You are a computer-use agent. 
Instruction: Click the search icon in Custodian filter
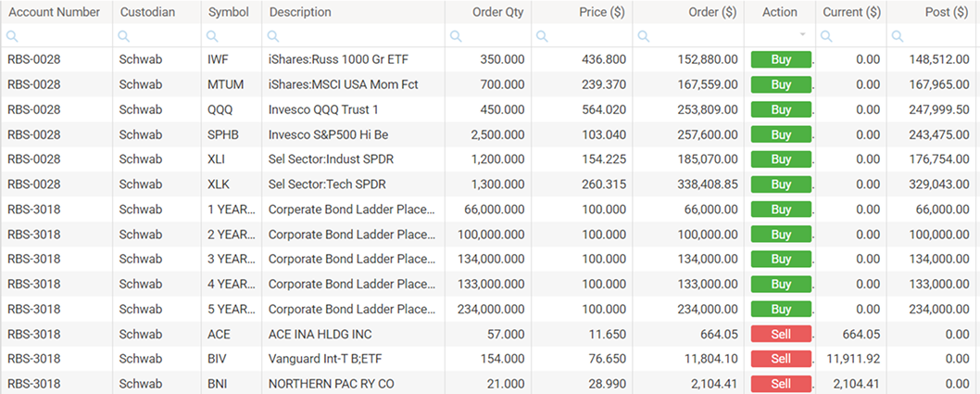(x=124, y=36)
